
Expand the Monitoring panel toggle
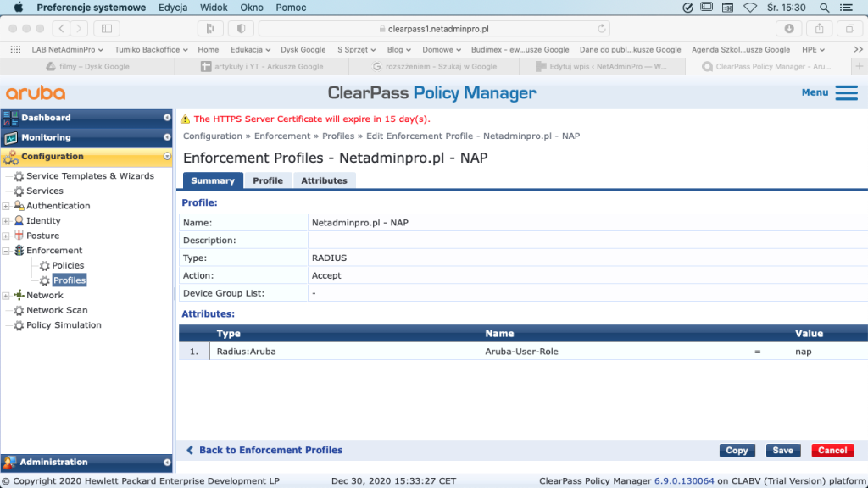167,137
